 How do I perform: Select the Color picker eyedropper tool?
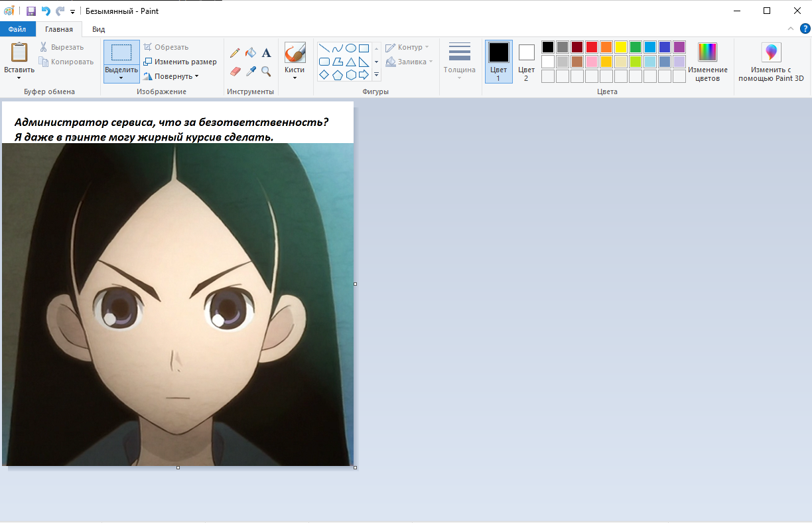[251, 71]
